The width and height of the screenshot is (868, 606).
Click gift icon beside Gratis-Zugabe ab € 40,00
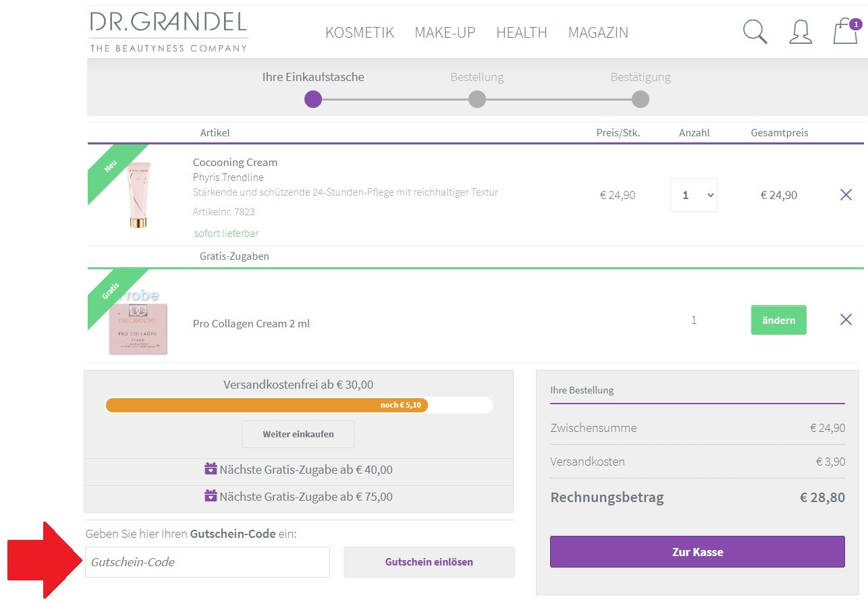coord(211,469)
